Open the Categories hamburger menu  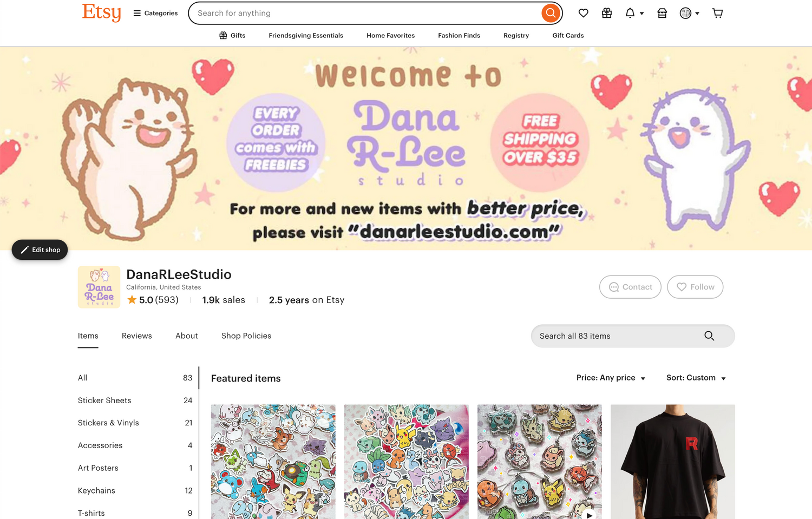coord(155,13)
